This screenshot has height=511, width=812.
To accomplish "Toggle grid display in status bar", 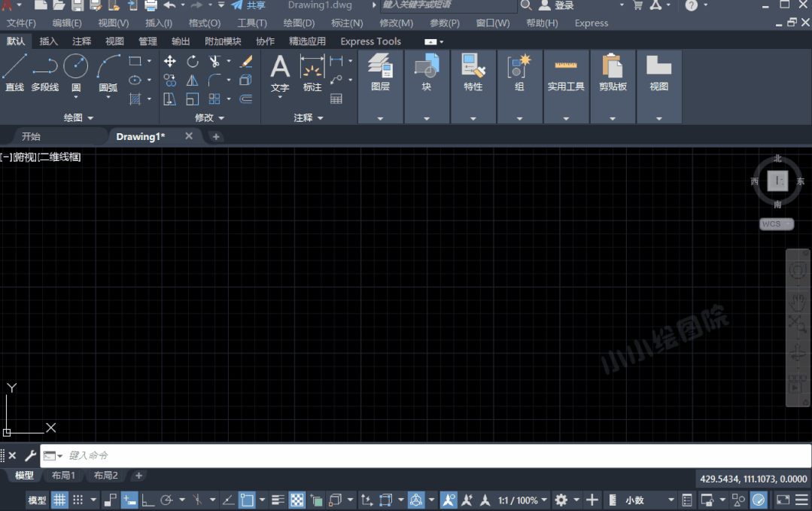I will [x=59, y=500].
